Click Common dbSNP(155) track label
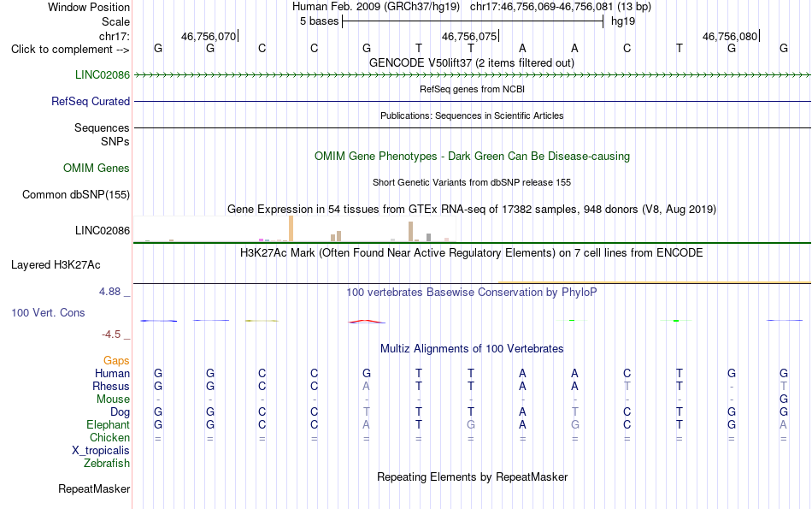This screenshot has height=509, width=812. coord(75,194)
